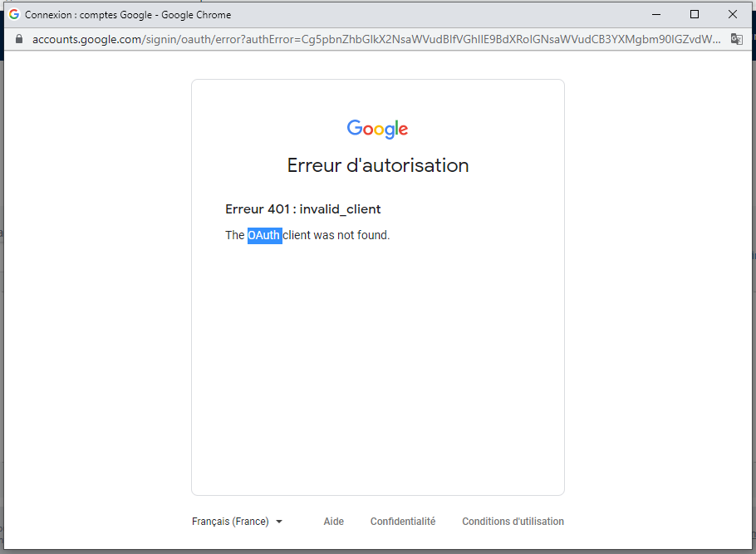This screenshot has height=554, width=756.
Task: Expand the language selector dropdown arrow
Action: pos(279,521)
